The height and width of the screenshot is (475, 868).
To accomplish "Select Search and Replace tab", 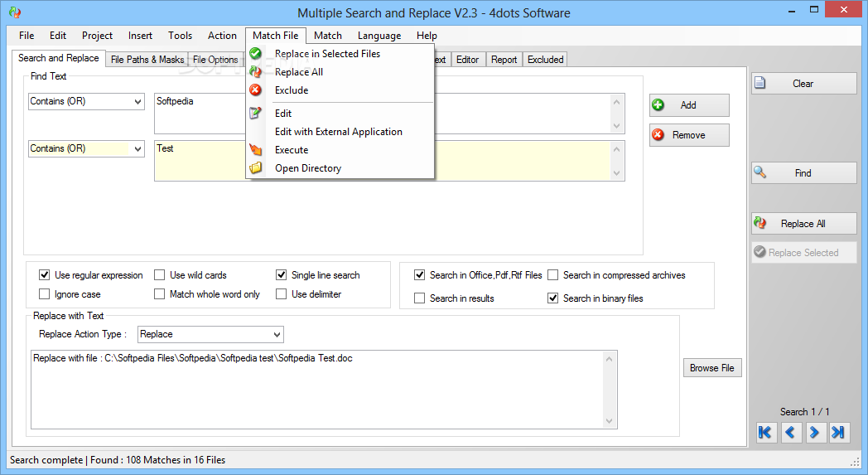I will coord(58,58).
